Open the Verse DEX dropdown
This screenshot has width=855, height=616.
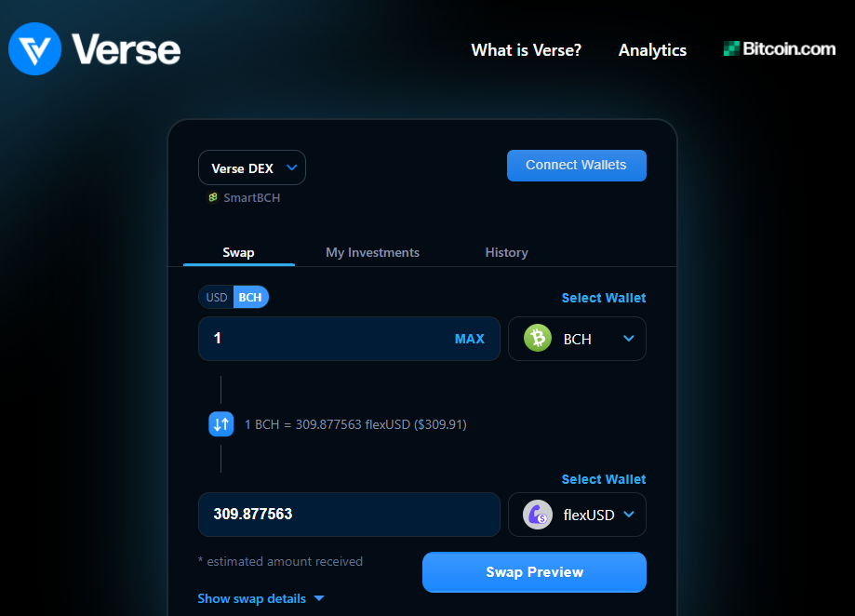(x=252, y=167)
